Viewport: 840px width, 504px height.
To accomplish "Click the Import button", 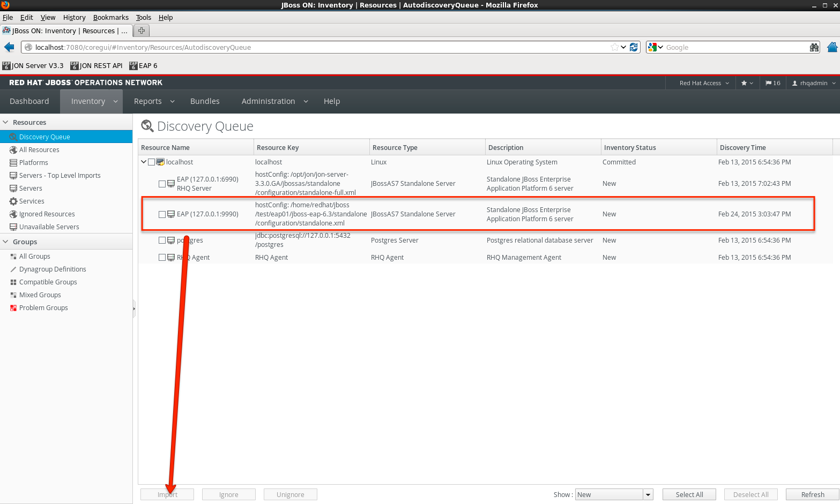I will (167, 495).
